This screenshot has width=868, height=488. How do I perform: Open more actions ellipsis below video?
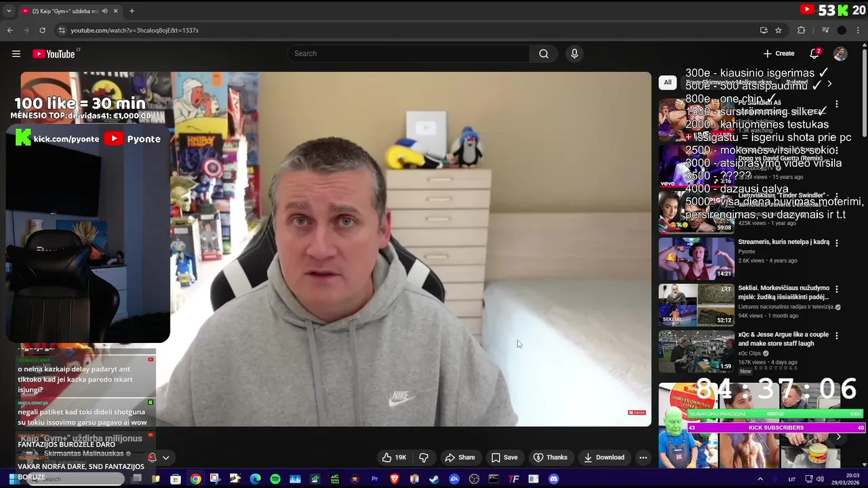[x=643, y=457]
